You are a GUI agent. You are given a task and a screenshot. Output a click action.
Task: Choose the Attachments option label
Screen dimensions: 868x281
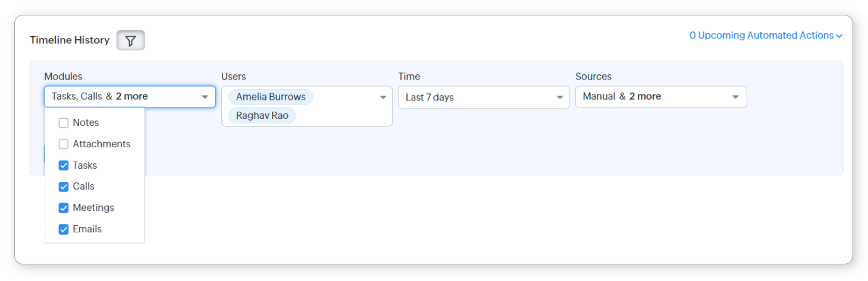pos(101,144)
